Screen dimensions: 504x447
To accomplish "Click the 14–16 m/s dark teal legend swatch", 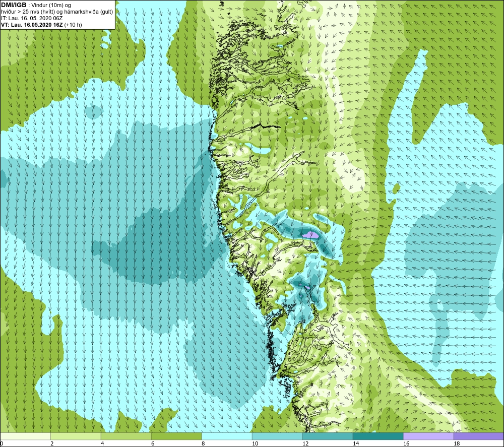I will pos(378,436).
